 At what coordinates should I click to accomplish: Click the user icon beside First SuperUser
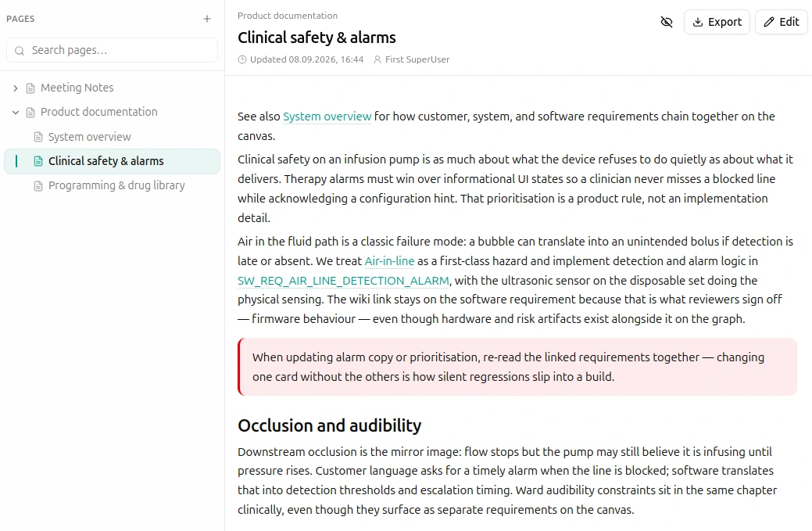point(377,59)
